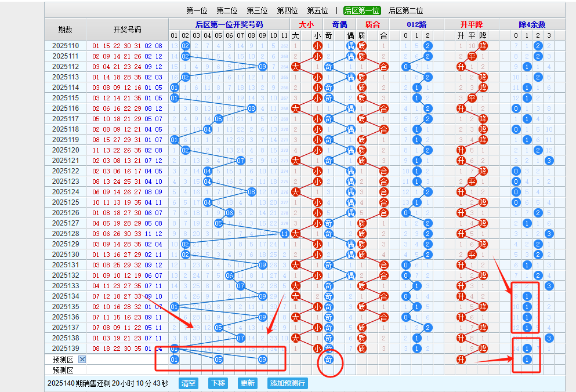Viewport: 576px width, 392px height.
Task: Click winning numbers of period 2025114
Action: pos(127,88)
